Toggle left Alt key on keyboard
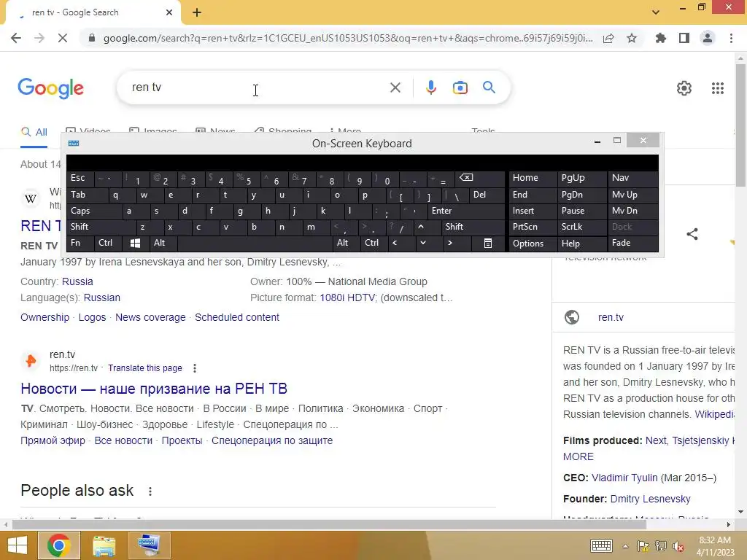747x560 pixels. point(163,244)
